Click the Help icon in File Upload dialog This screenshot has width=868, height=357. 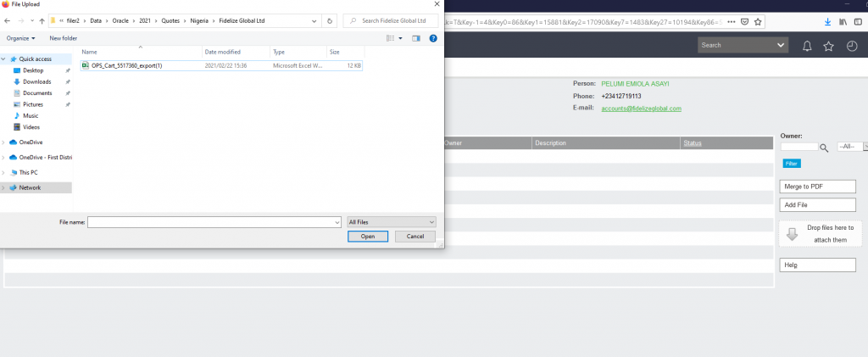pos(433,38)
